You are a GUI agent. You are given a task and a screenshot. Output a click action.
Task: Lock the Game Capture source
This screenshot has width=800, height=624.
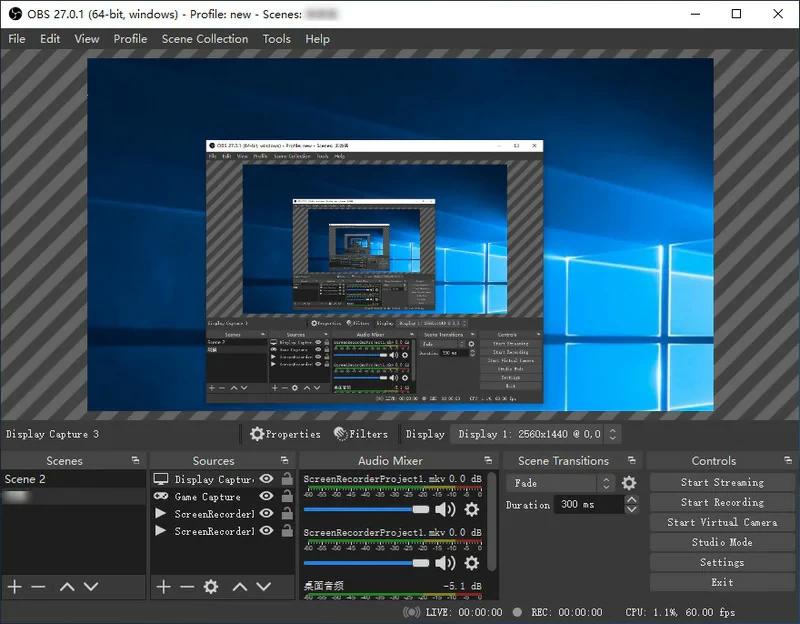click(x=285, y=496)
